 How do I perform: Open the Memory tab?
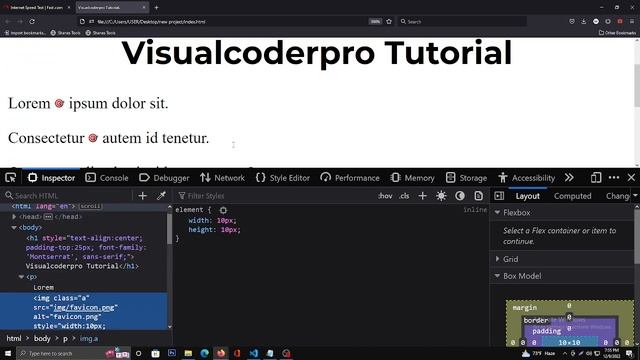pyautogui.click(x=413, y=178)
